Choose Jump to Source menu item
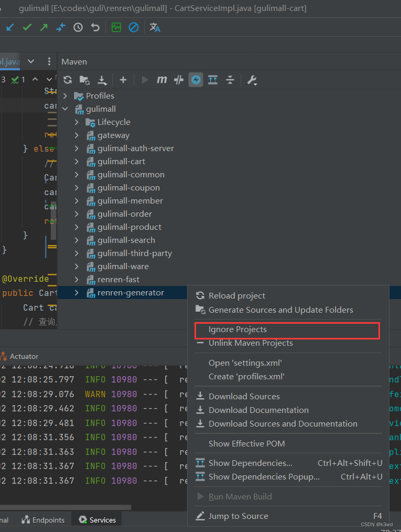This screenshot has width=401, height=532. click(288, 516)
